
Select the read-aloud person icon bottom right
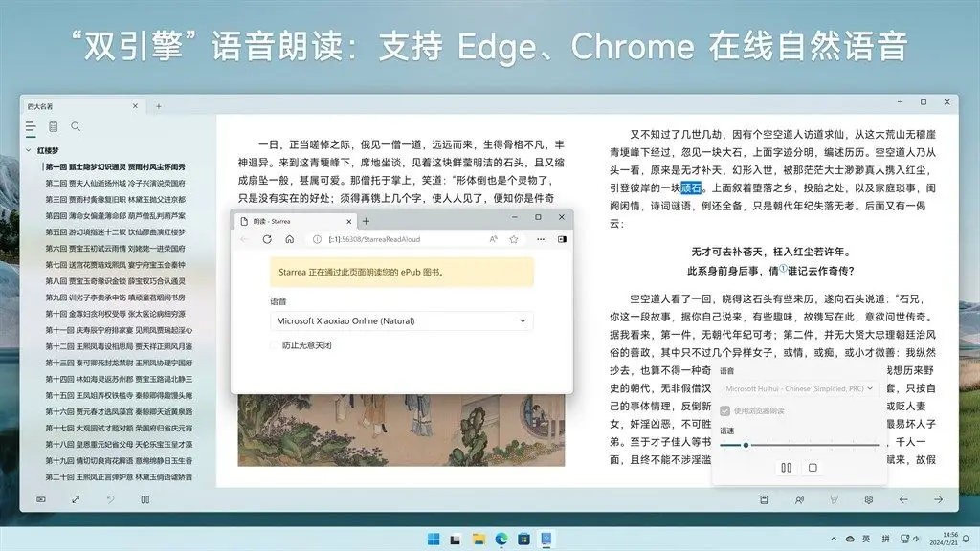(x=800, y=499)
